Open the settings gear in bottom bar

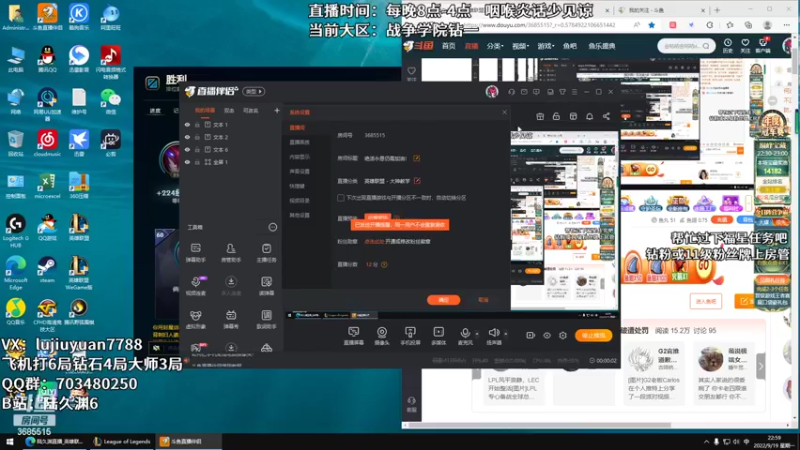pos(563,335)
